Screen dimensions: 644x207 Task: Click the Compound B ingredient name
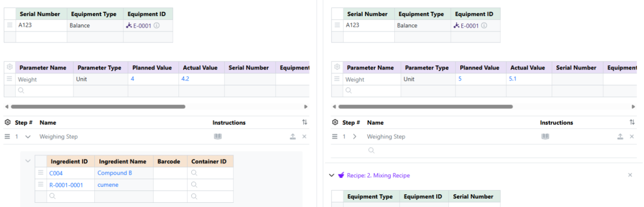coord(115,173)
